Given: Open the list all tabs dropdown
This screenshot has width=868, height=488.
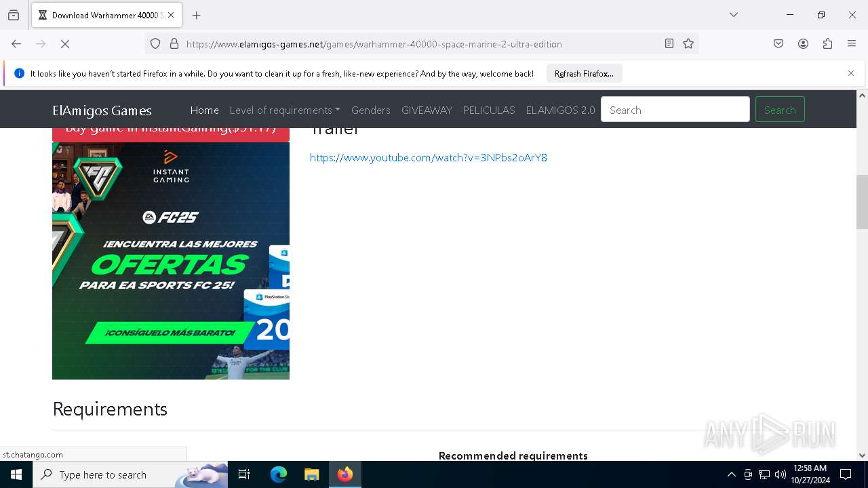Looking at the screenshot, I should 734,15.
